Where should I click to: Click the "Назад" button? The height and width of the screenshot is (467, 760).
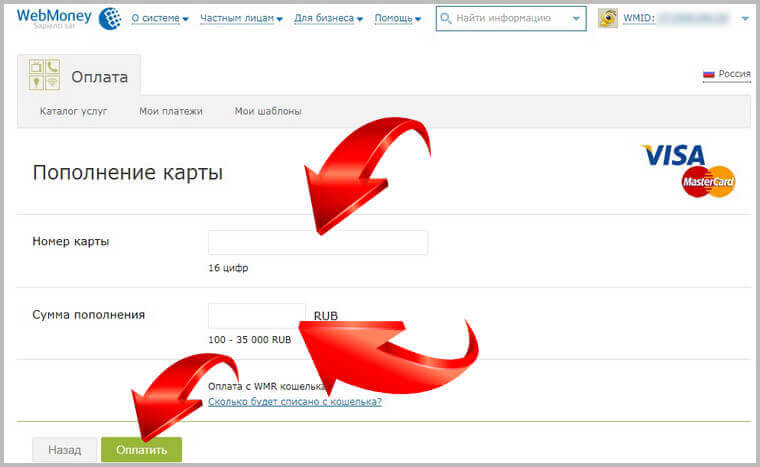(x=65, y=450)
